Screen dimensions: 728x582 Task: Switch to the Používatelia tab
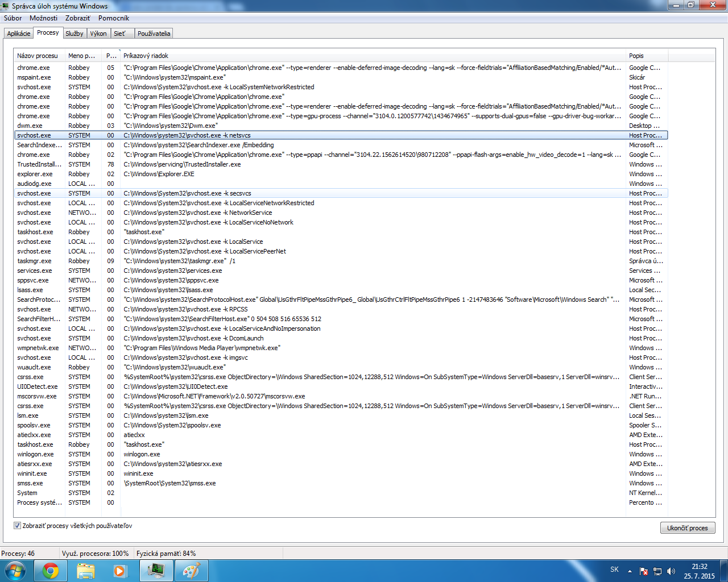154,34
